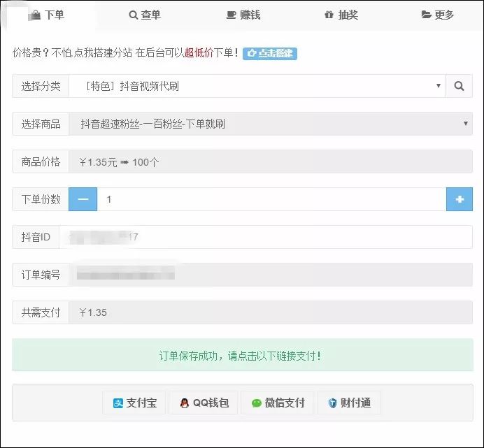
Task: Click the 商品价格 price field
Action: (x=270, y=161)
